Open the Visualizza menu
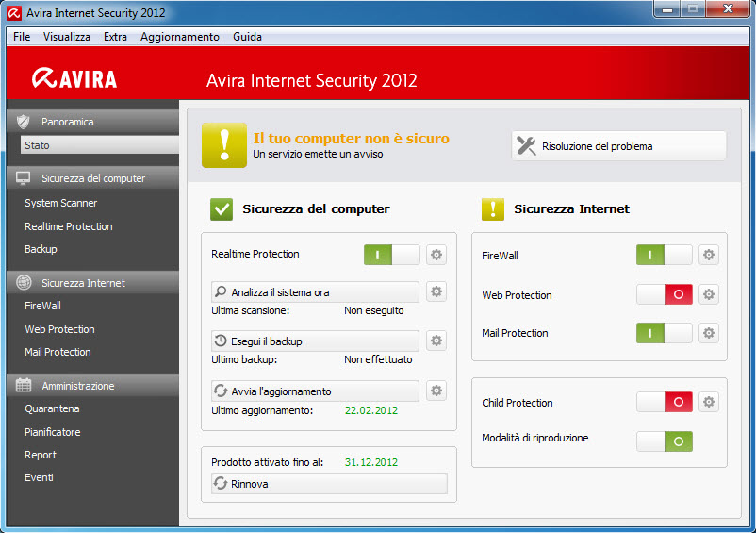 (x=67, y=37)
